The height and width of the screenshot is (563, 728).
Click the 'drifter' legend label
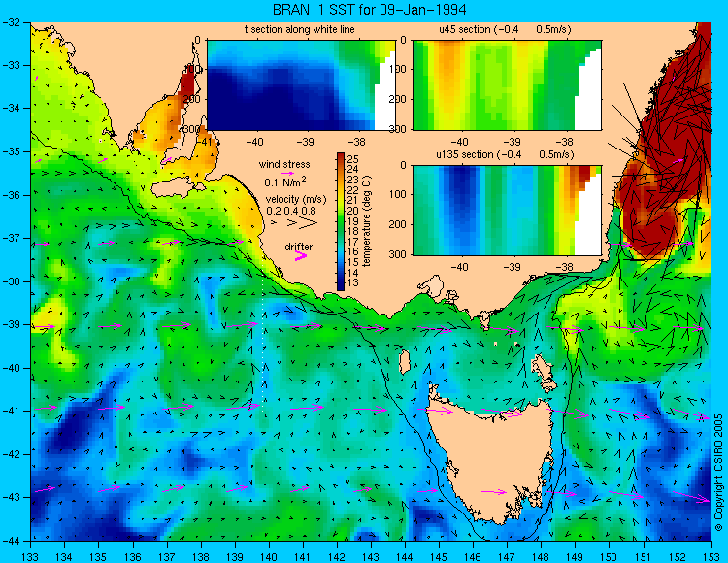coord(299,247)
